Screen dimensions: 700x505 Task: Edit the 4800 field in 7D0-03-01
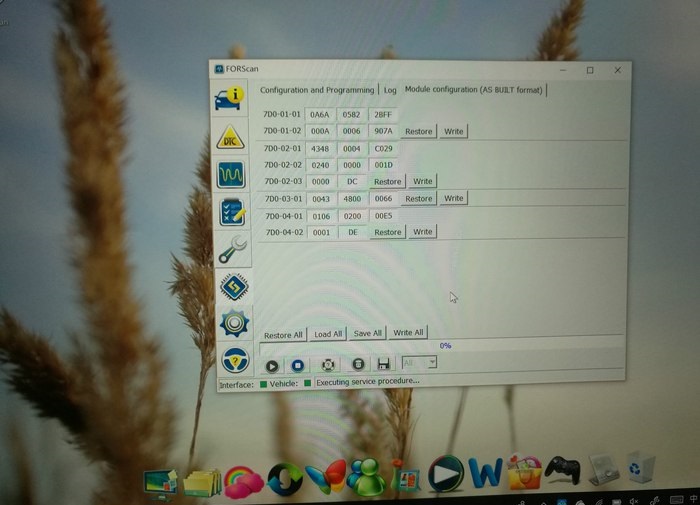(352, 199)
